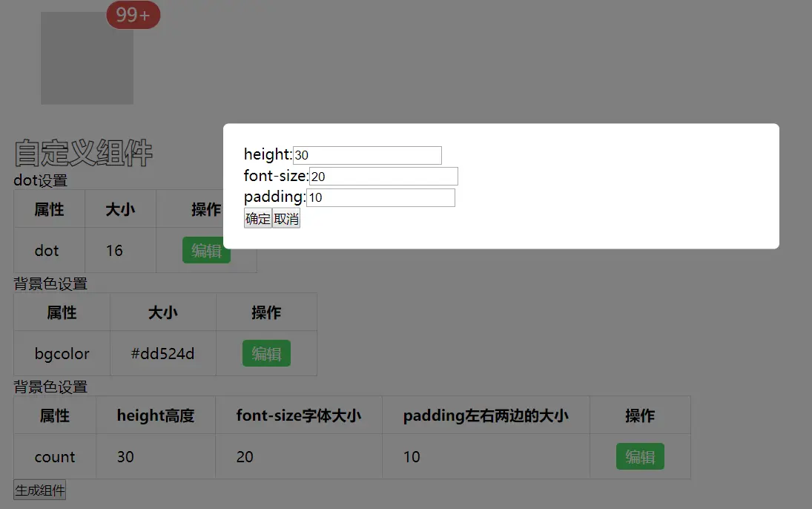Select the count property cell
Viewport: 812px width, 509px height.
[55, 456]
